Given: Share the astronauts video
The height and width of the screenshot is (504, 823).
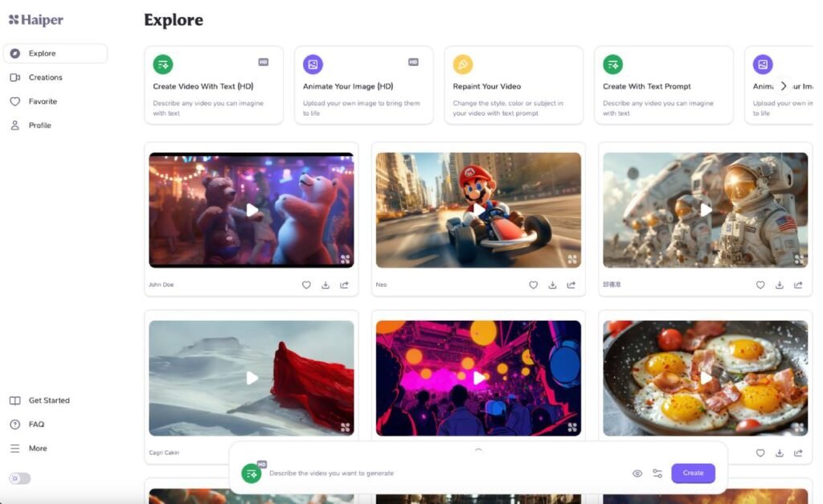Looking at the screenshot, I should point(798,285).
